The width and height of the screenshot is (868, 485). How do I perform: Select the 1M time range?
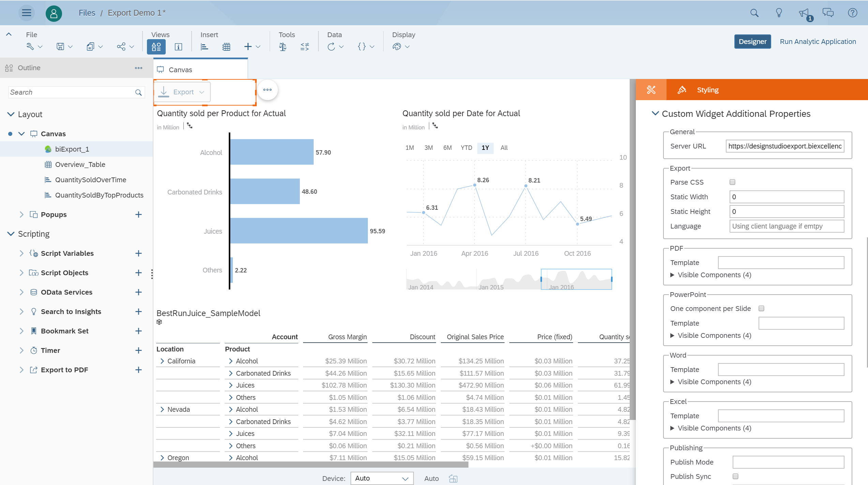pyautogui.click(x=409, y=148)
